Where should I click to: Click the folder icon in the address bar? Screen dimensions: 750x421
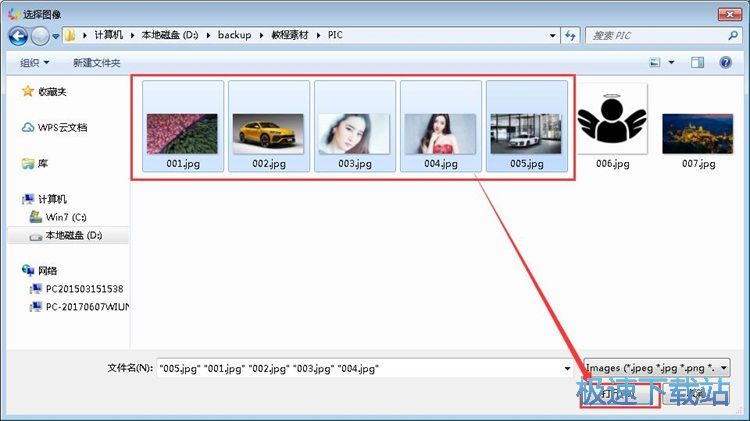pyautogui.click(x=70, y=35)
